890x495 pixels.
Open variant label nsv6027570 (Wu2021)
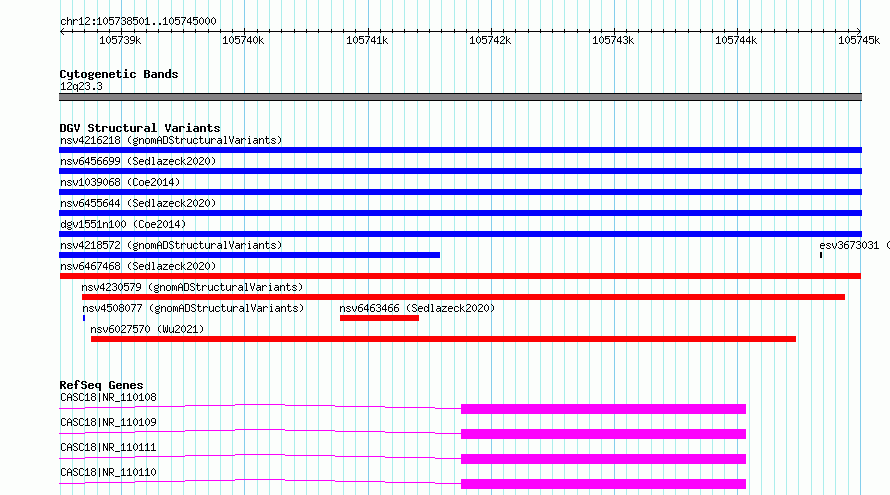coord(147,329)
